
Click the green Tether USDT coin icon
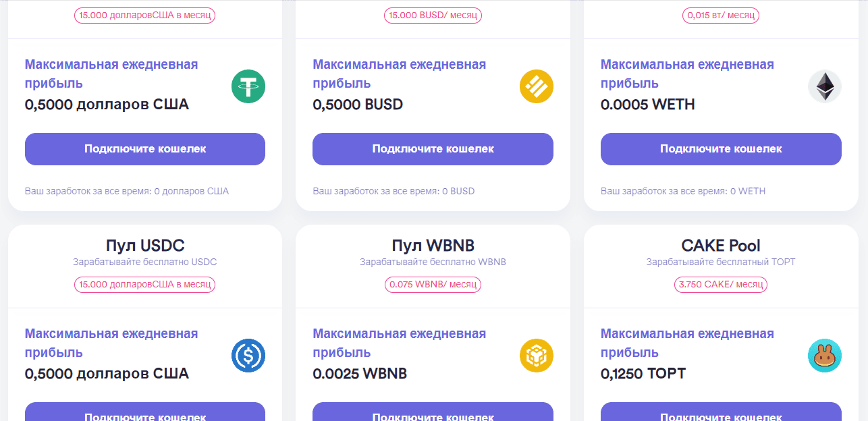coord(248,86)
